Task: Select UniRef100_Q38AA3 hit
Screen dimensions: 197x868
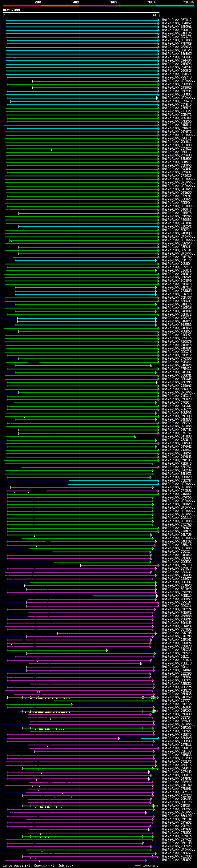Action: pos(177,386)
